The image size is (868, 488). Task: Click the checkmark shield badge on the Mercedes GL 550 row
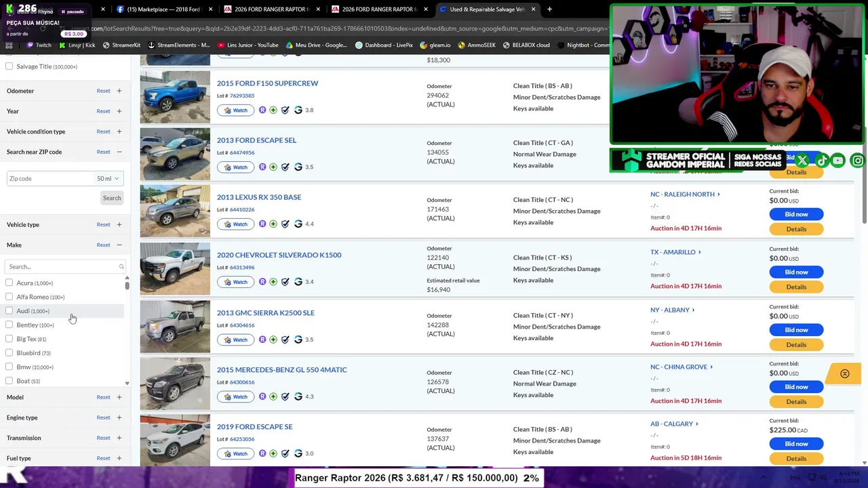pos(285,396)
